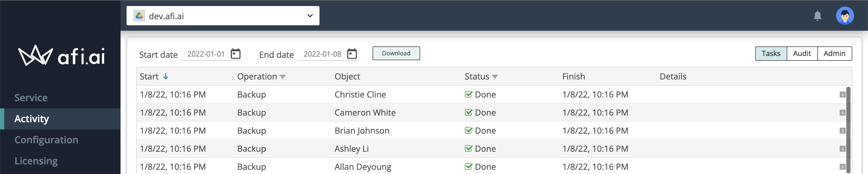Screen dimensions: 868x174
Task: Click Done checkmark for Ashley Li
Action: click(x=468, y=149)
